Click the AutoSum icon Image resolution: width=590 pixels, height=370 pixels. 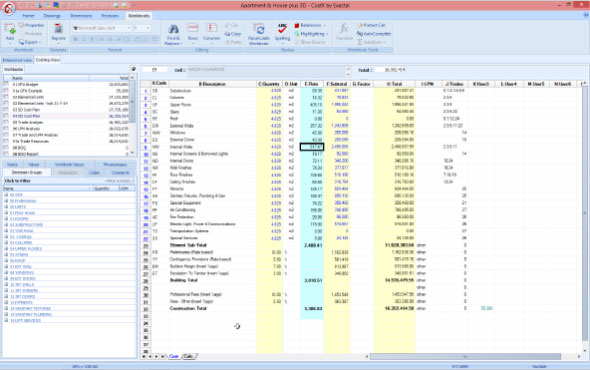360,42
